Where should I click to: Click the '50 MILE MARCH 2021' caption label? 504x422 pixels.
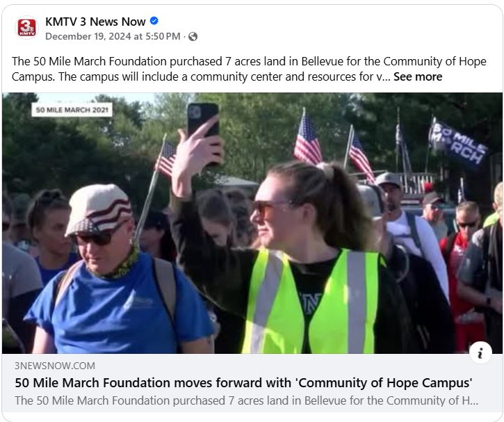72,110
